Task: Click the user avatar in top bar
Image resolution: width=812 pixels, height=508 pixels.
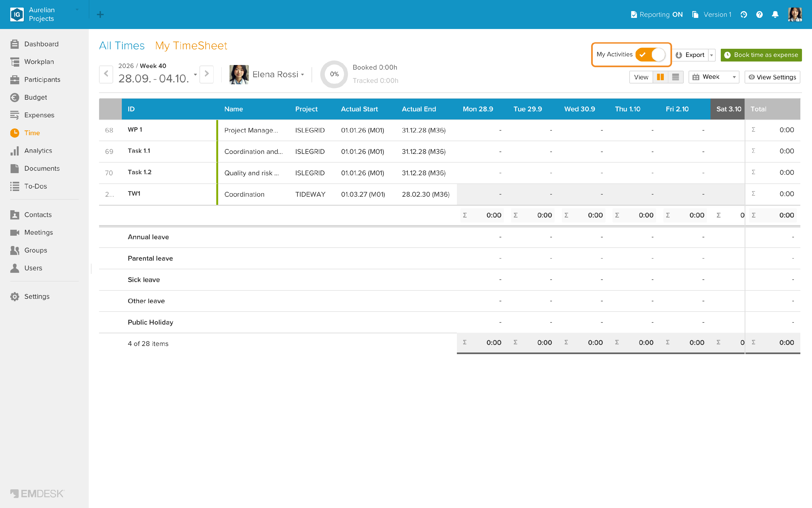Action: (x=795, y=14)
